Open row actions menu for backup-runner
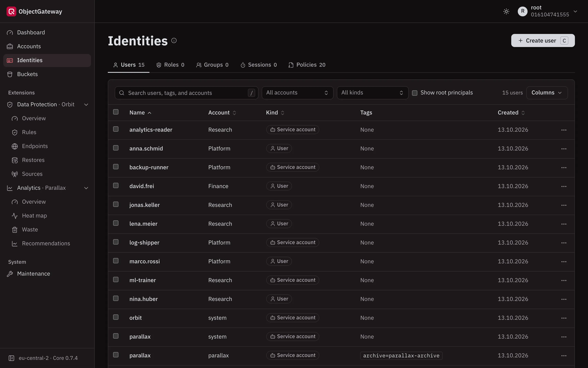 [564, 167]
